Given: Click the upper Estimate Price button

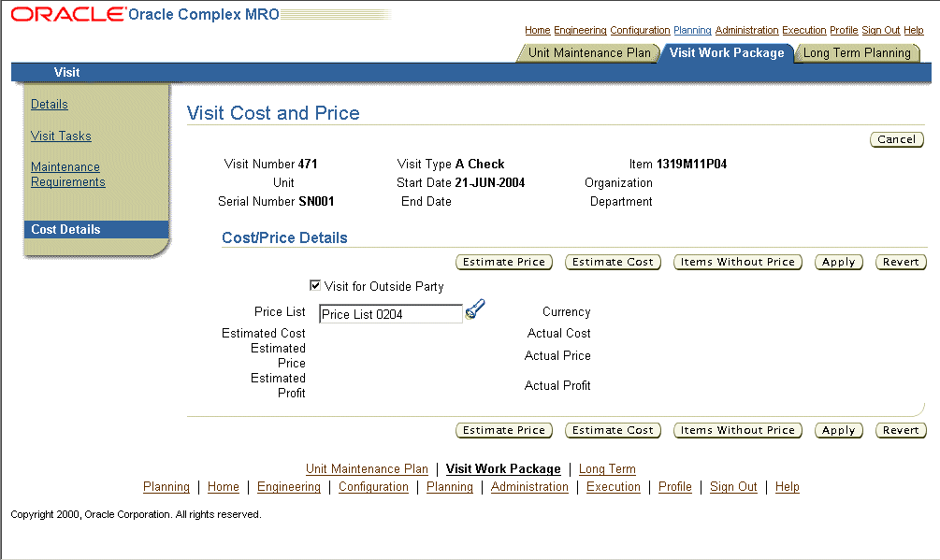Looking at the screenshot, I should coord(504,262).
